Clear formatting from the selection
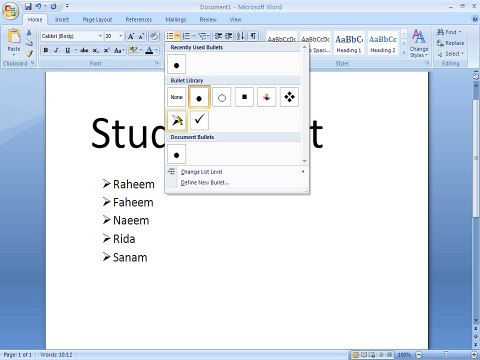This screenshot has width=480, height=360. tap(154, 36)
